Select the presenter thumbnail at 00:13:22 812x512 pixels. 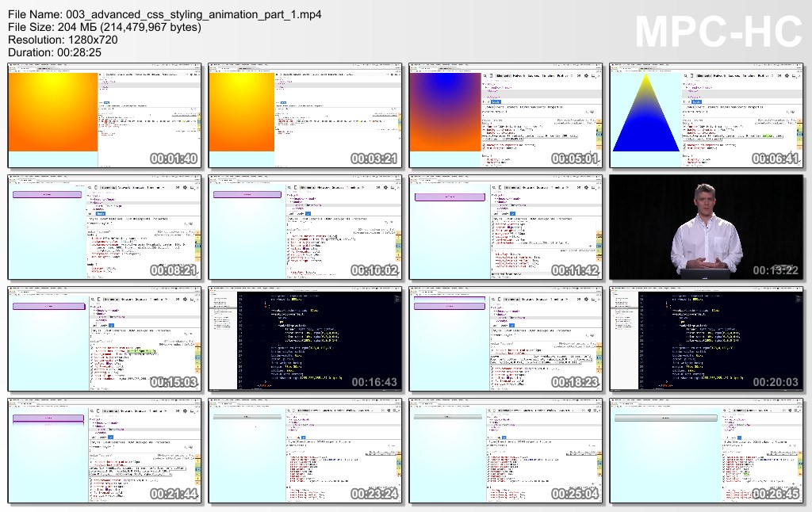pyautogui.click(x=707, y=227)
